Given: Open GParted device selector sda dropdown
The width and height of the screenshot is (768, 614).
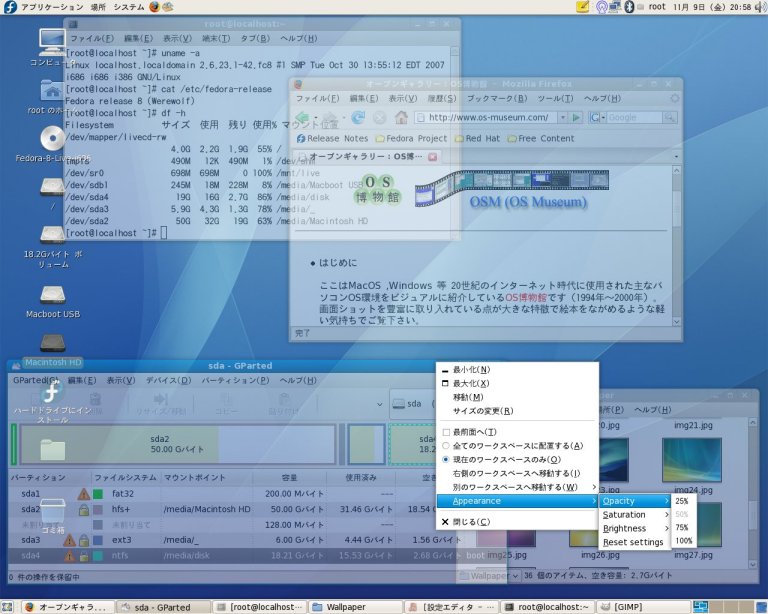Looking at the screenshot, I should coord(412,404).
